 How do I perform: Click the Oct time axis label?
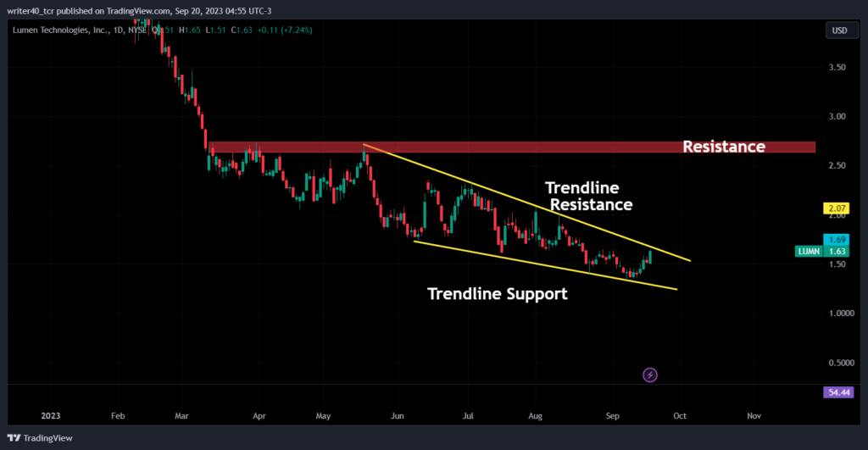680,416
